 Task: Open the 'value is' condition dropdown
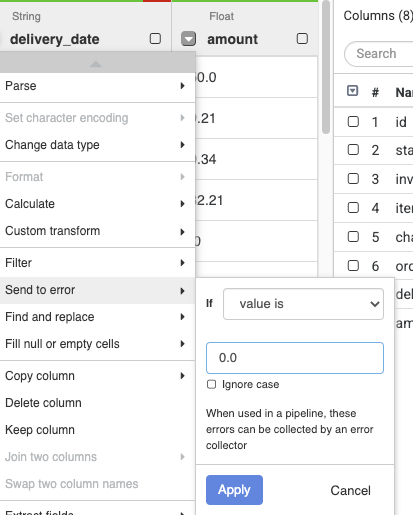pos(303,304)
